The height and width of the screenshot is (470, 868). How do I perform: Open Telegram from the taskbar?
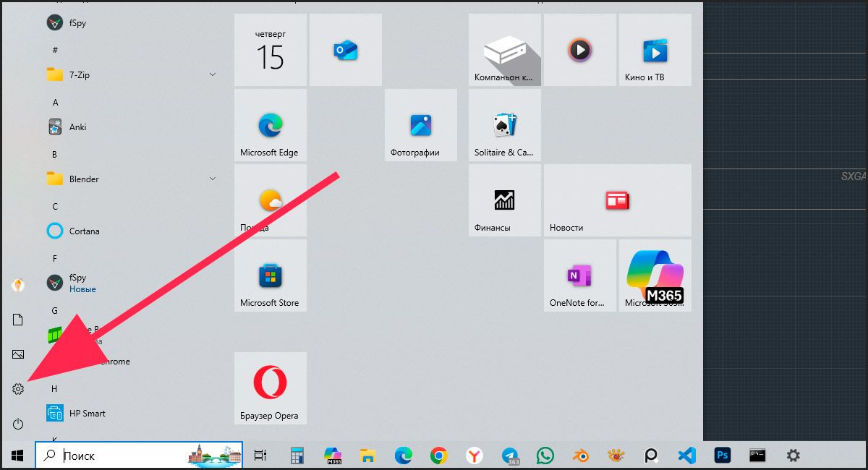pos(511,456)
